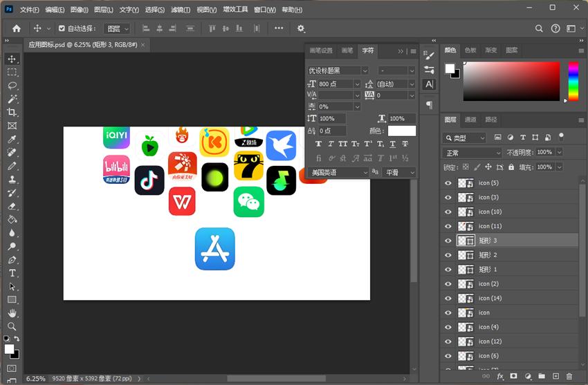The height and width of the screenshot is (385, 588).
Task: Apply faux bold in the character panel
Action: tap(318, 144)
